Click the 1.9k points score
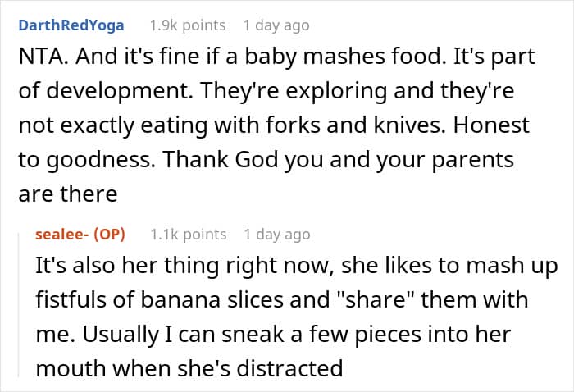Screen dimensions: 574x392 pos(188,25)
